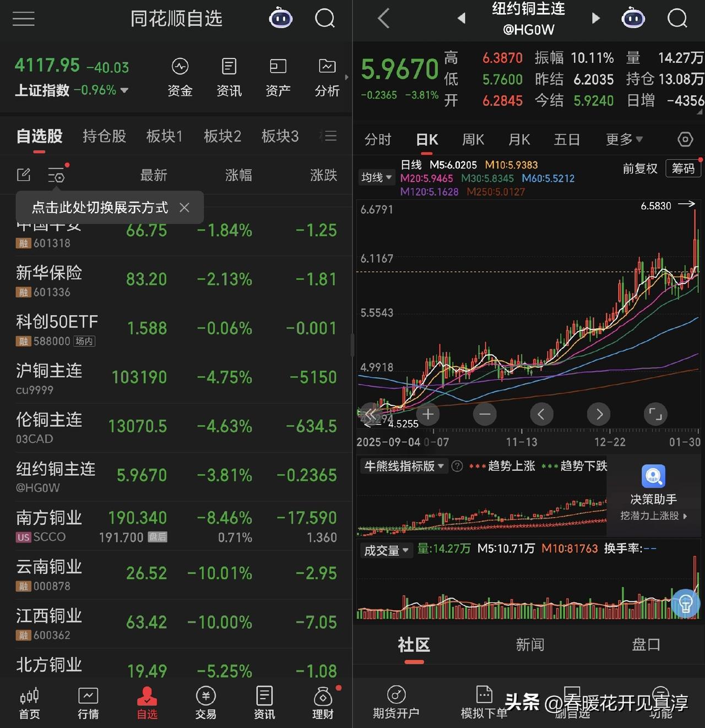This screenshot has height=728, width=705.
Task: Open chart settings hexagon icon
Action: point(685,139)
